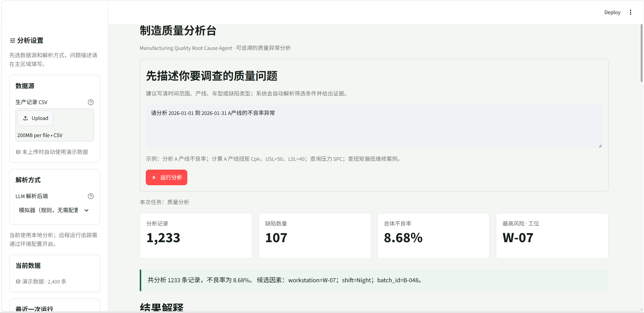This screenshot has width=644, height=313.
Task: Click the 总体不良率 8.68% metric
Action: [x=433, y=236]
